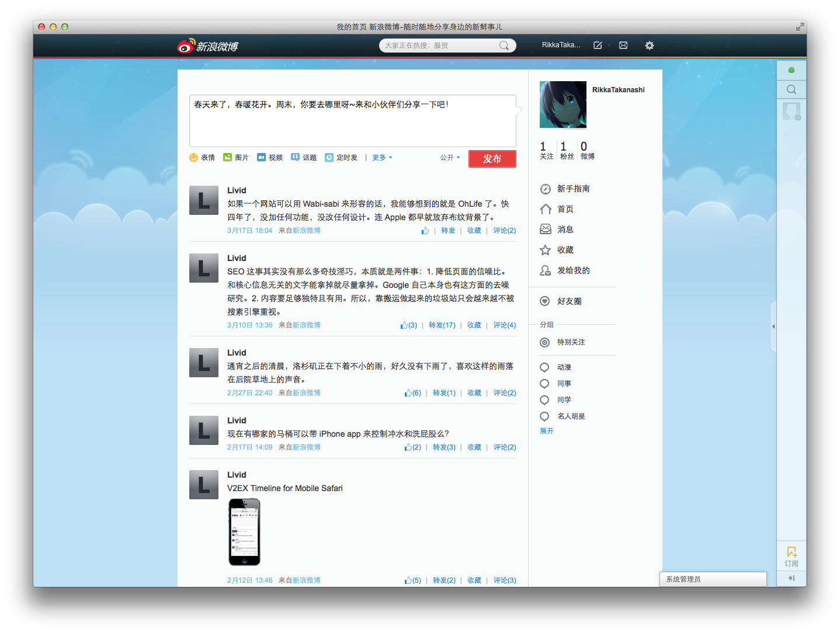The image size is (840, 633).
Task: Open 收藏 in the sidebar
Action: pos(557,250)
